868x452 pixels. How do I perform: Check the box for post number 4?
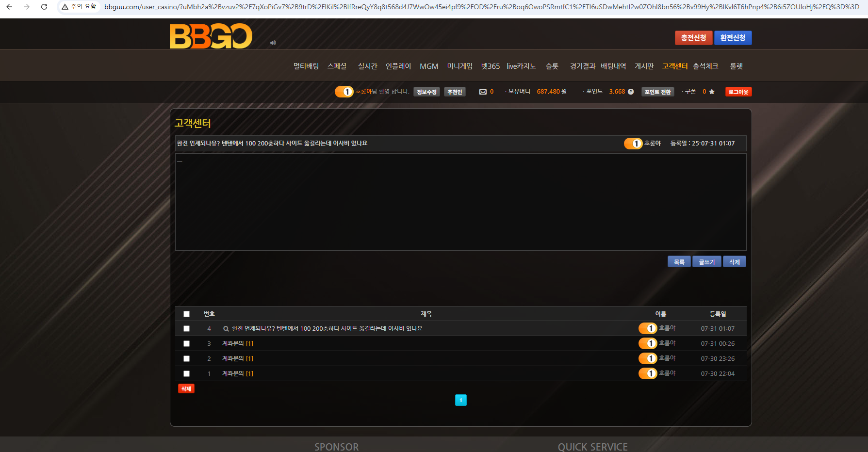tap(186, 329)
